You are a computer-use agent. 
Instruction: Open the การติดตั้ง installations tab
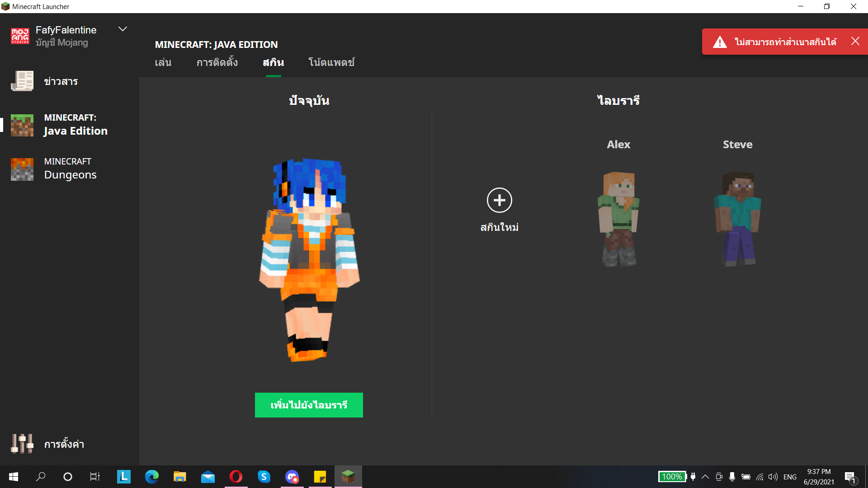(x=217, y=62)
